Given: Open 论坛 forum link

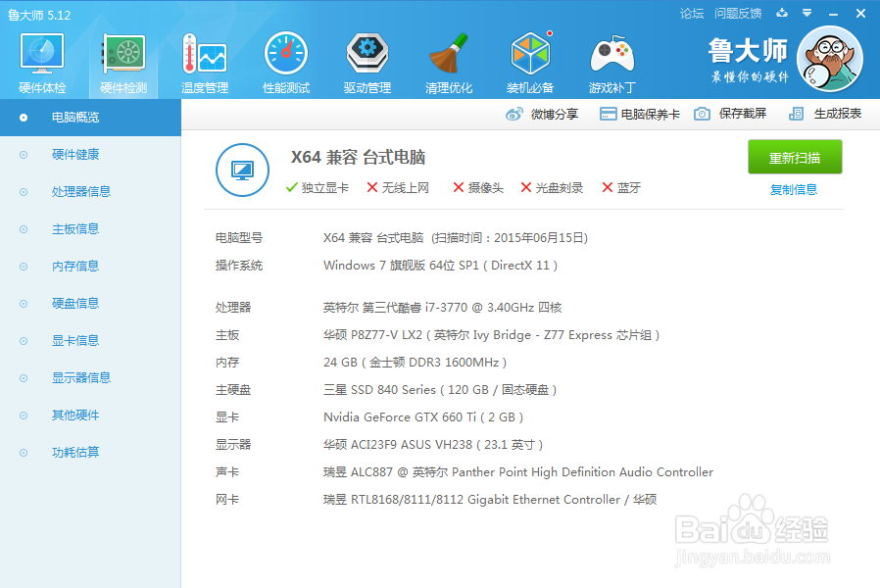Looking at the screenshot, I should point(692,14).
